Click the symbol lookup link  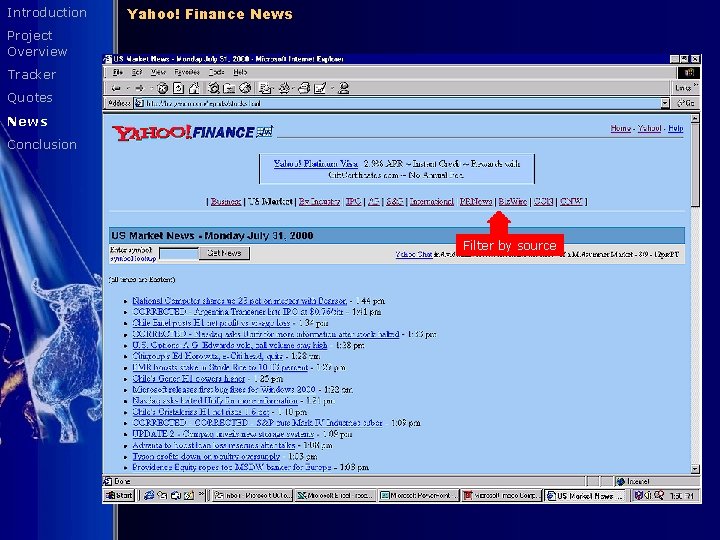coord(133,259)
